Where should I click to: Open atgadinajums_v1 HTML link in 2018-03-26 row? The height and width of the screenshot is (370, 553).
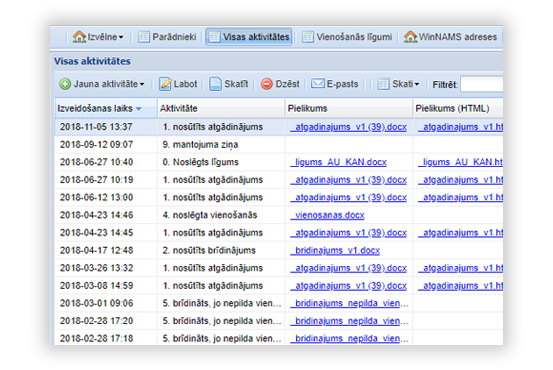461,268
